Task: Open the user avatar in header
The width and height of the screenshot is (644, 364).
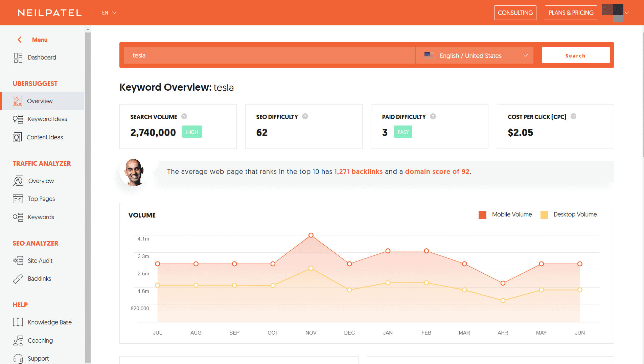Action: [613, 13]
